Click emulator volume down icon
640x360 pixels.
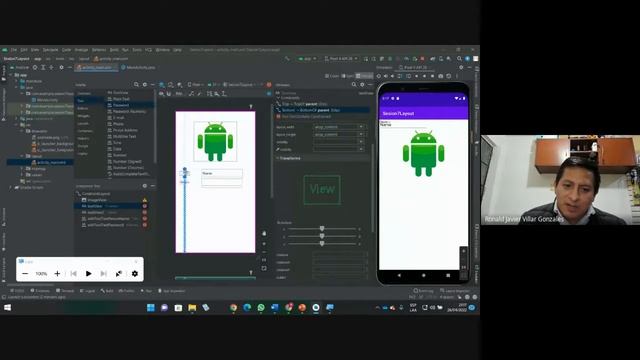pyautogui.click(x=393, y=76)
